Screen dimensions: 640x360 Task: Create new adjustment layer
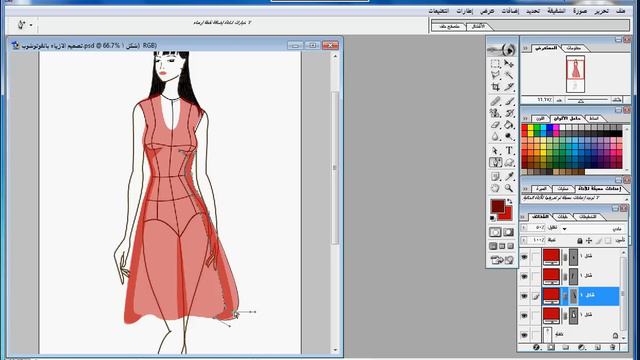pyautogui.click(x=582, y=347)
